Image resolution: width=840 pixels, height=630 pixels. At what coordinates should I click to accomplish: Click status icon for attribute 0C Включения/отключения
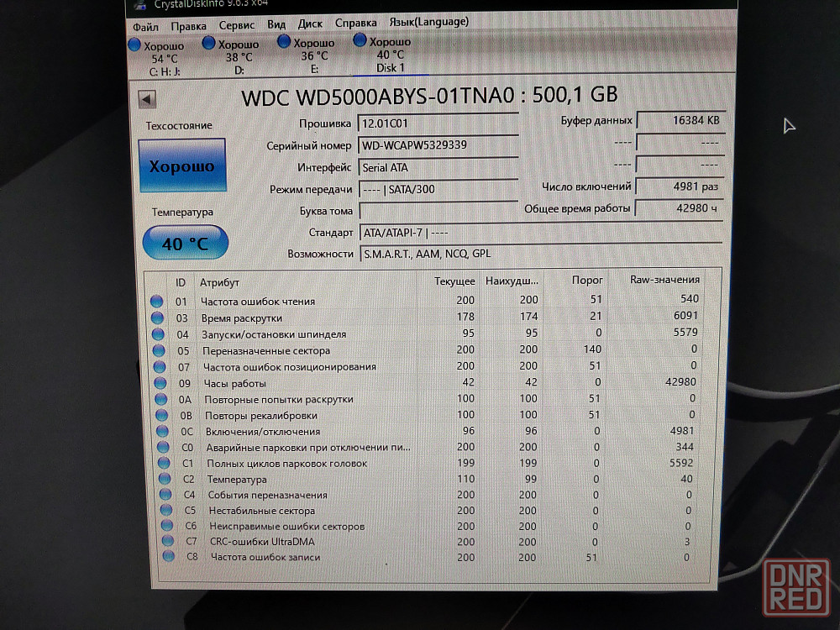[163, 431]
